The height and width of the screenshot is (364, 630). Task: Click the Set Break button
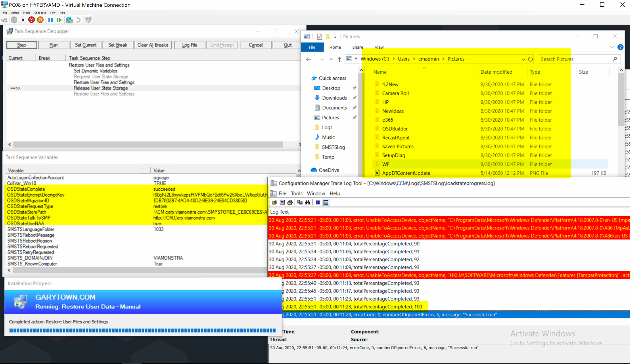click(117, 45)
